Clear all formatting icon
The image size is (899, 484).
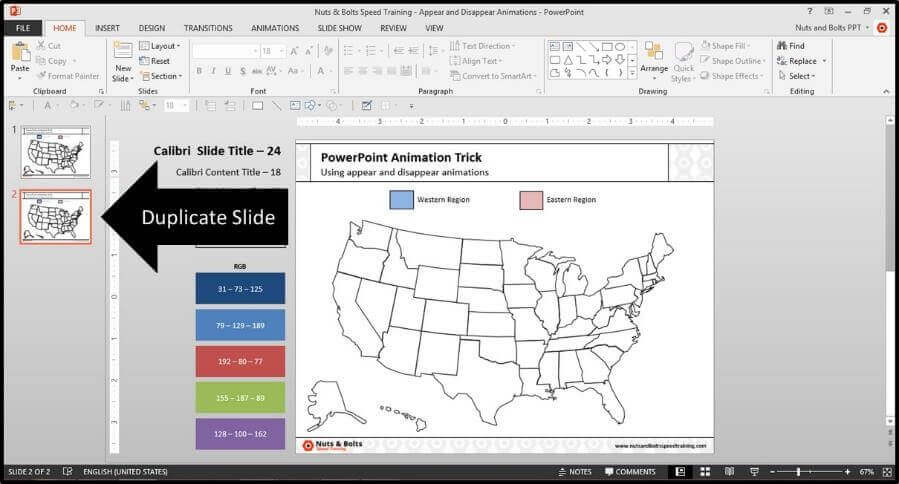pyautogui.click(x=328, y=51)
